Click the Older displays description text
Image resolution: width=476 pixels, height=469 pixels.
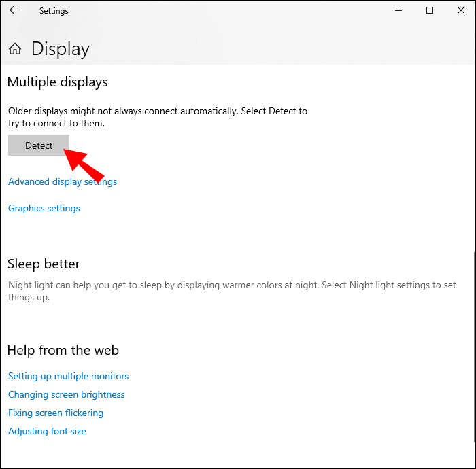(158, 117)
